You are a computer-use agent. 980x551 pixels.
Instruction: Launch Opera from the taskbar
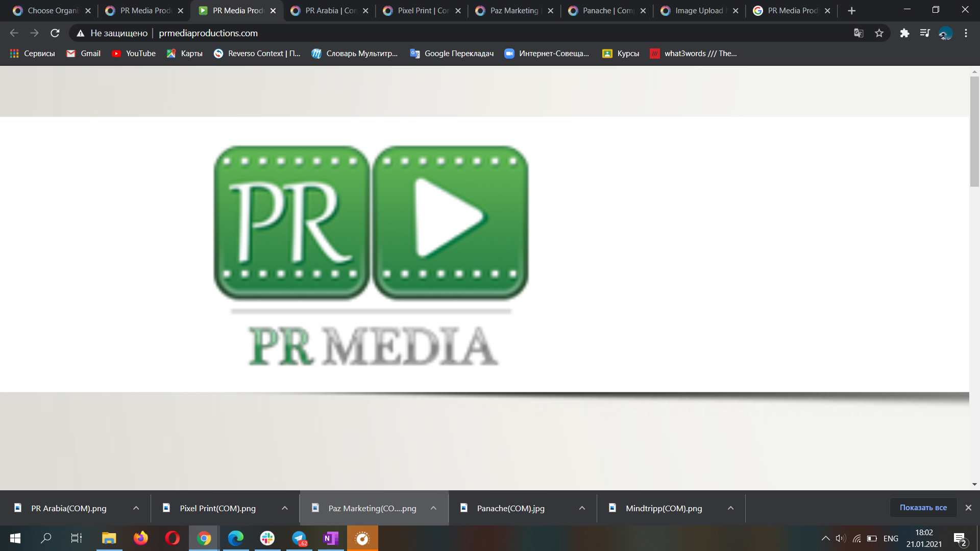173,538
